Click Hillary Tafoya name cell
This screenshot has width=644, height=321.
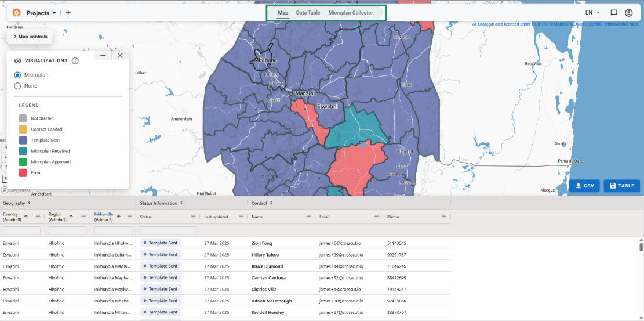pyautogui.click(x=265, y=255)
